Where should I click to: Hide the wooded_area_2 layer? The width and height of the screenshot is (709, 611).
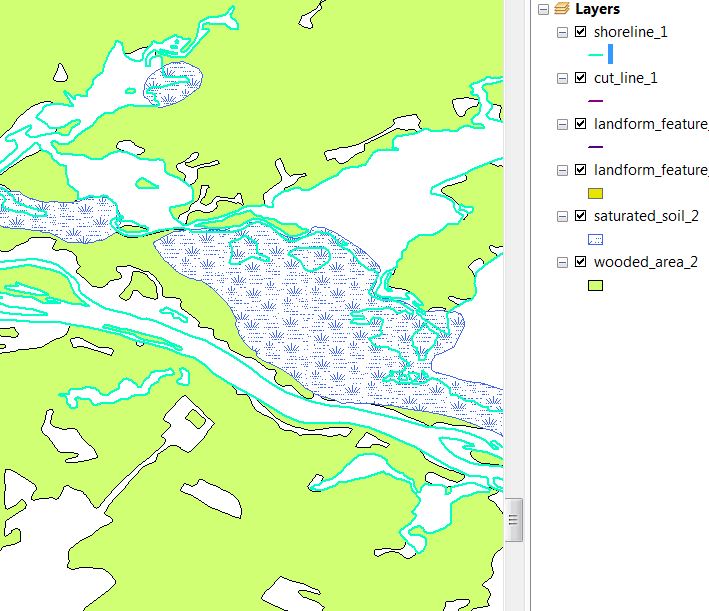point(581,262)
